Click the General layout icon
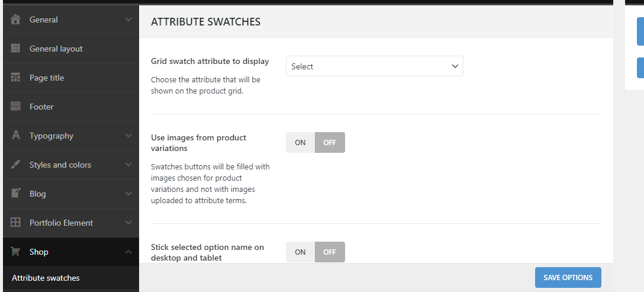 [16, 49]
